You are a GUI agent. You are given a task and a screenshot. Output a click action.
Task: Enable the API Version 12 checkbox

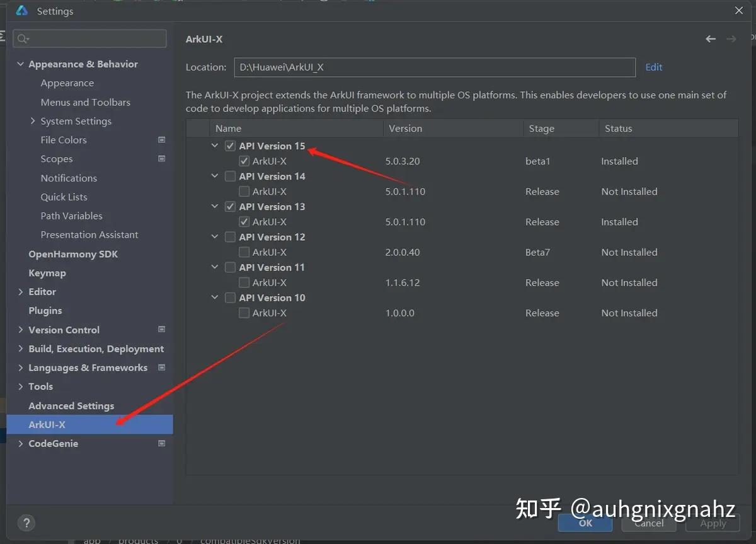click(230, 236)
